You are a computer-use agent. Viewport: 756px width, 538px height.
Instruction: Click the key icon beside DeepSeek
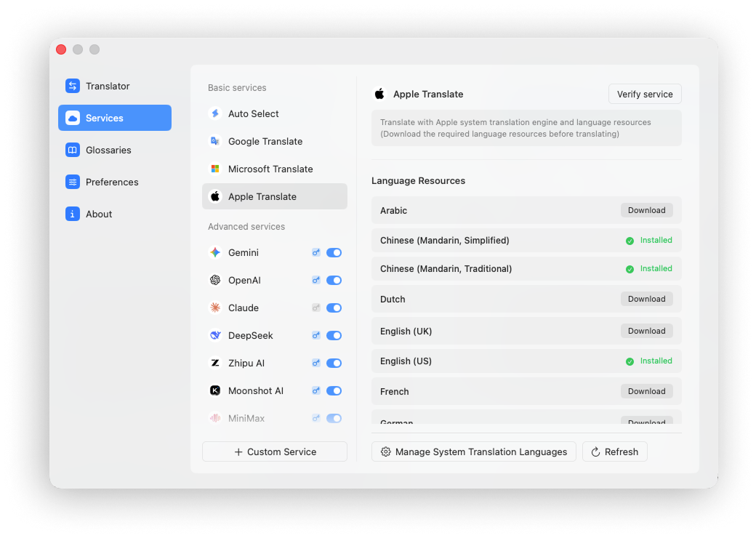point(315,336)
